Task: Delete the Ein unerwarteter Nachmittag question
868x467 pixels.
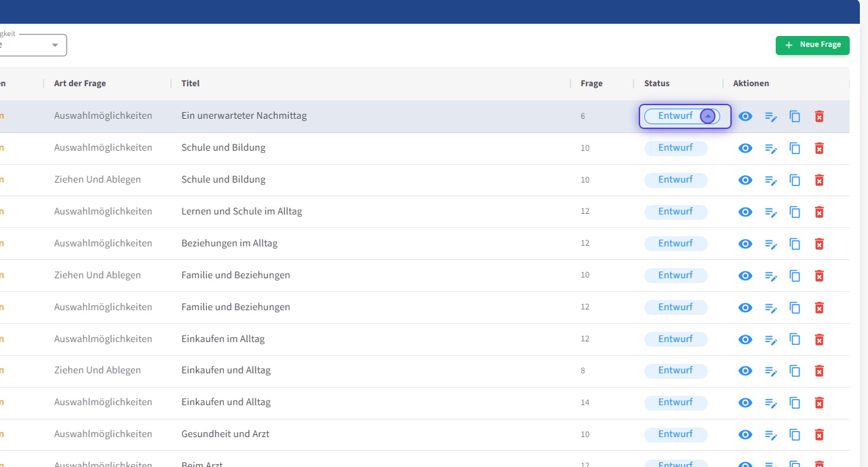Action: click(819, 117)
